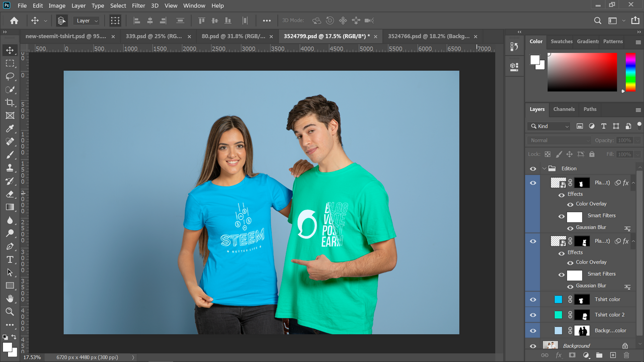Switch to the Paths tab

[x=590, y=109]
